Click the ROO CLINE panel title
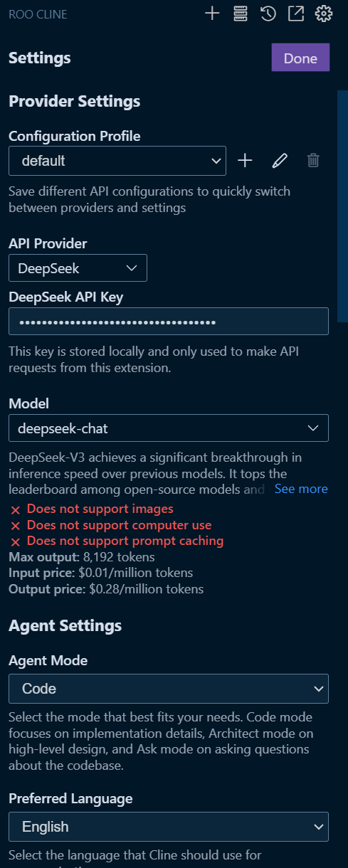The width and height of the screenshot is (348, 868). (x=38, y=14)
